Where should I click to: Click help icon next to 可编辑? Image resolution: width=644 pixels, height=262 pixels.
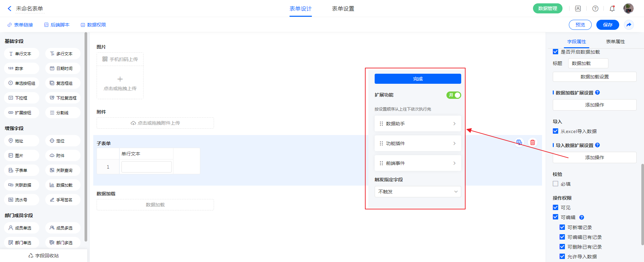click(582, 217)
